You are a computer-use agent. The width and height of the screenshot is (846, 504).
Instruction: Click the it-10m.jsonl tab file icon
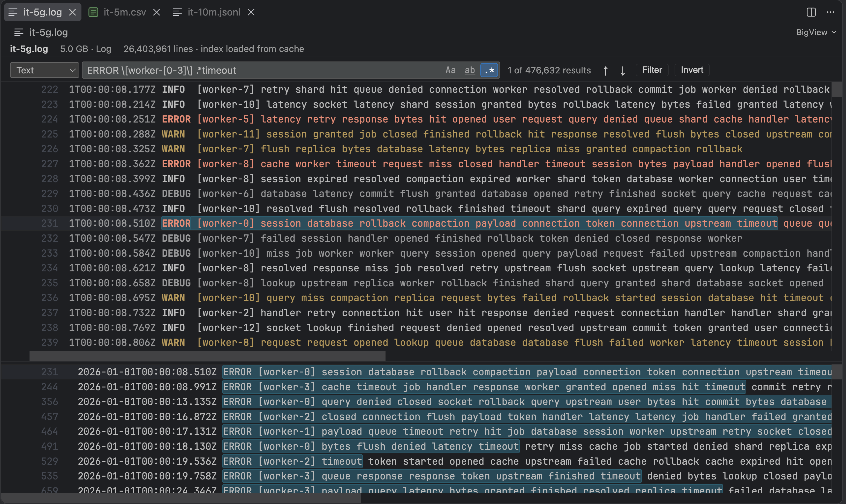tap(177, 12)
